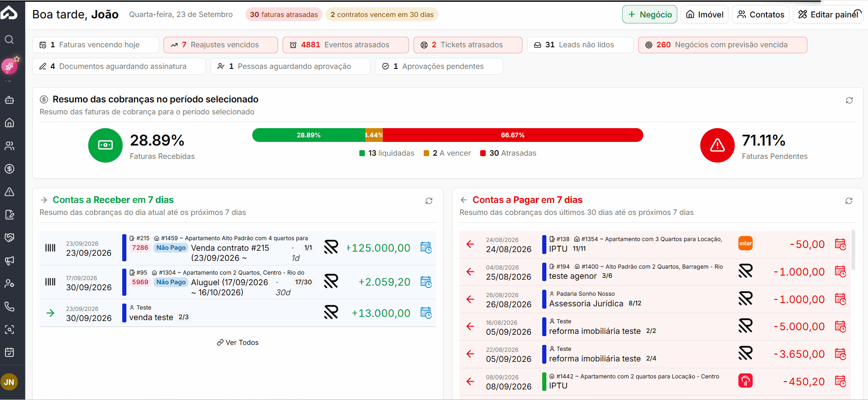Viewport: 868px width, 400px height.
Task: Click the calendar icon for the +13.000,00 row
Action: point(426,313)
